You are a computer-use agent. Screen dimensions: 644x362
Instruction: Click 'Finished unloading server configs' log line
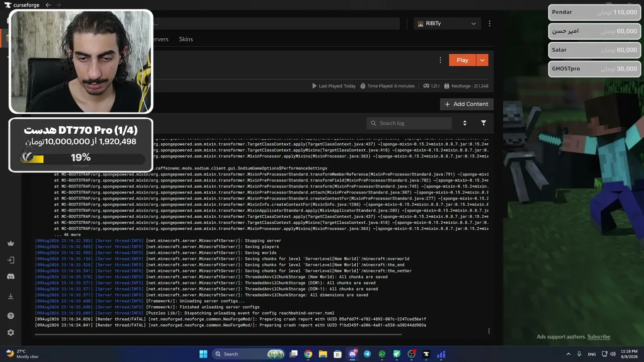147,307
